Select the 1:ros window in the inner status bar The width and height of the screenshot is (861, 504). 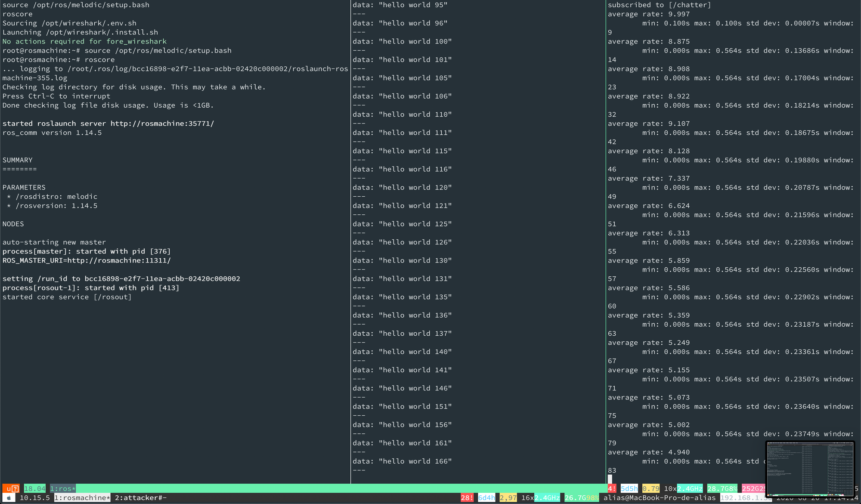point(63,489)
